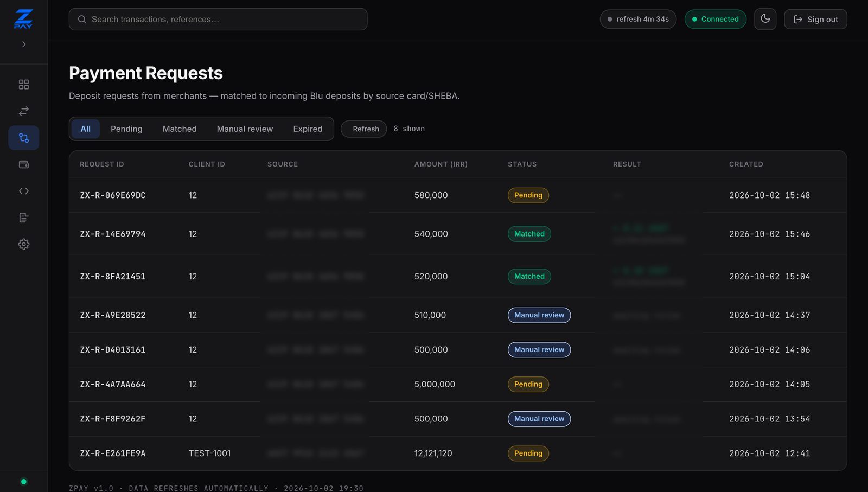Open the transactions swap-arrows icon
The image size is (868, 492).
24,111
